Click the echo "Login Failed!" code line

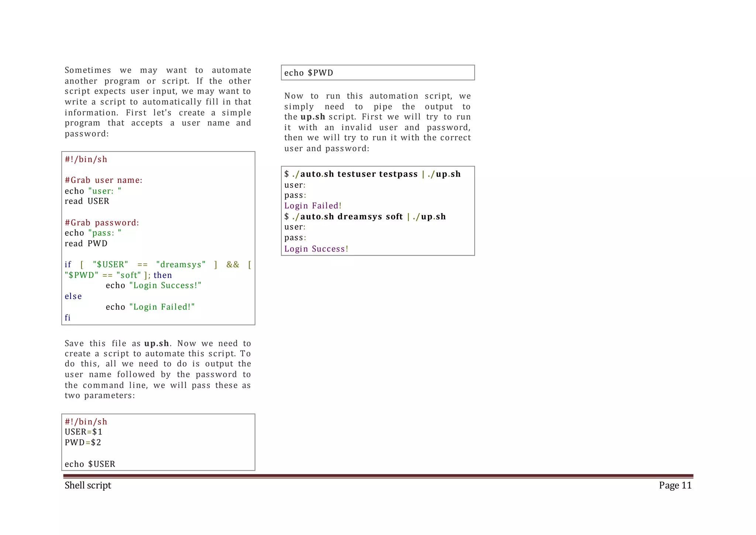click(x=150, y=307)
